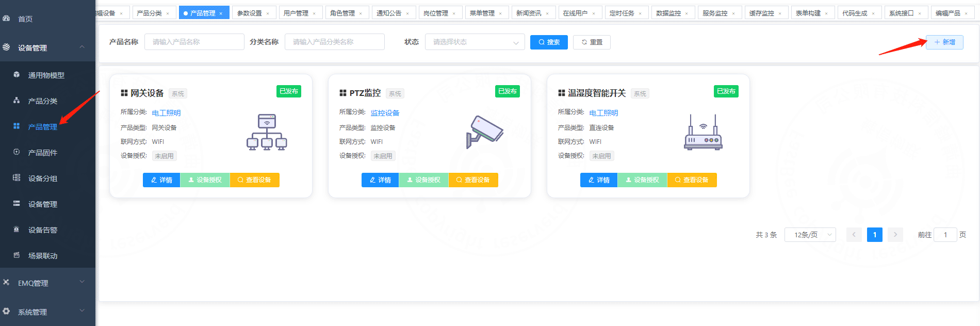This screenshot has height=326, width=980.
Task: Click the 温湿度智能开关 router image
Action: (x=703, y=132)
